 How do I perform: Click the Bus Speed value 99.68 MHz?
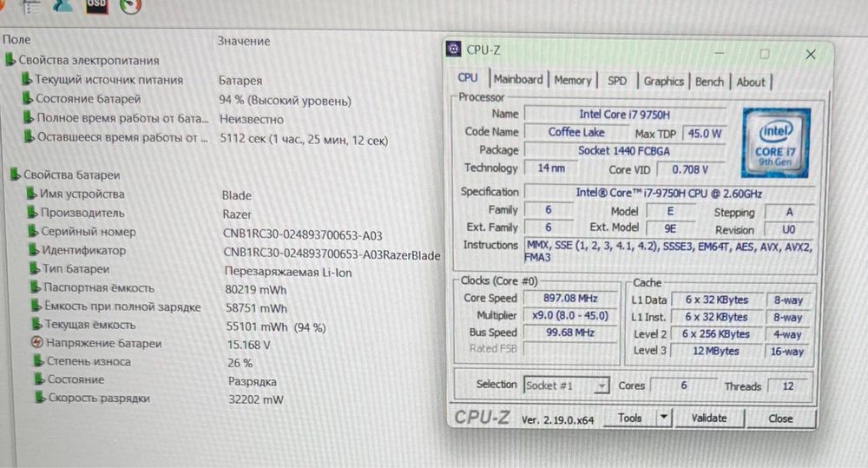coord(570,333)
